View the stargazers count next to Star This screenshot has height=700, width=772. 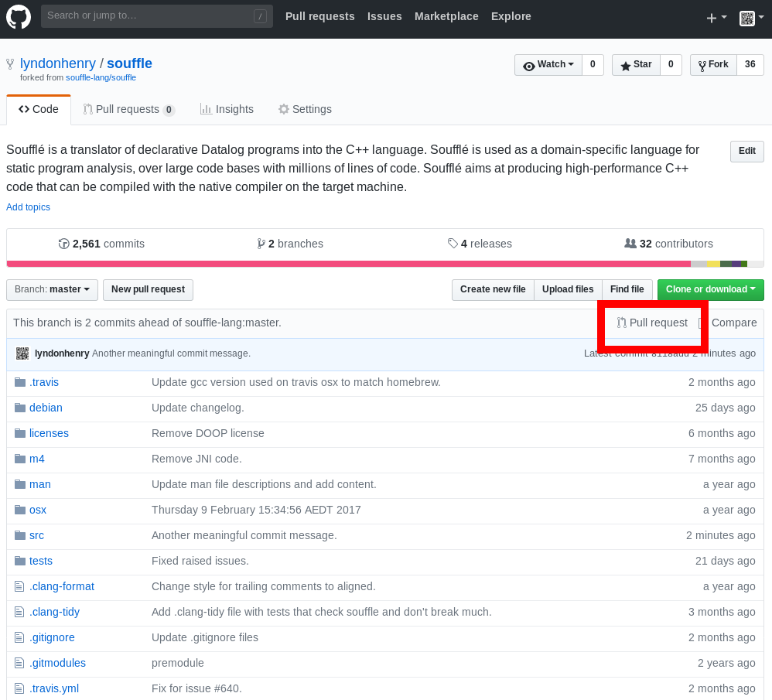click(671, 64)
